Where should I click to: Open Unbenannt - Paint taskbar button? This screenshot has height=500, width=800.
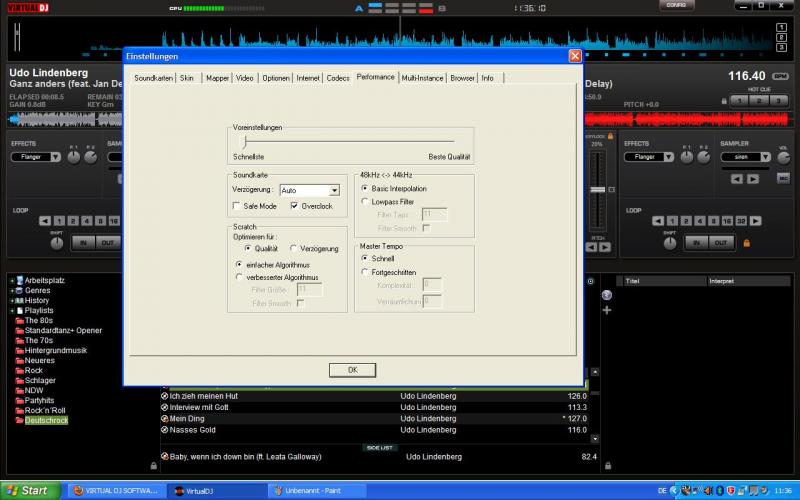pyautogui.click(x=318, y=491)
